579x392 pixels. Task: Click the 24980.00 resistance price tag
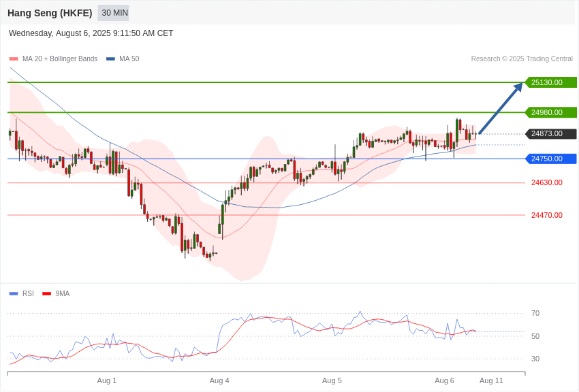tap(551, 112)
